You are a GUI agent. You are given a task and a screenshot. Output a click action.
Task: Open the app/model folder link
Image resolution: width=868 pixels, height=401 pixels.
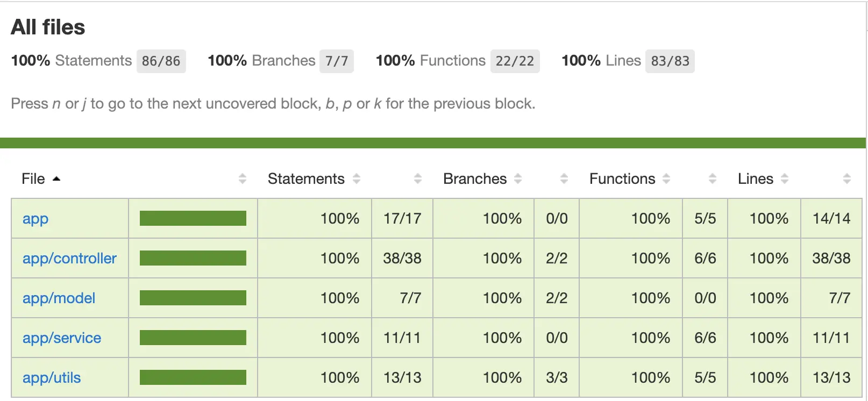coord(59,298)
